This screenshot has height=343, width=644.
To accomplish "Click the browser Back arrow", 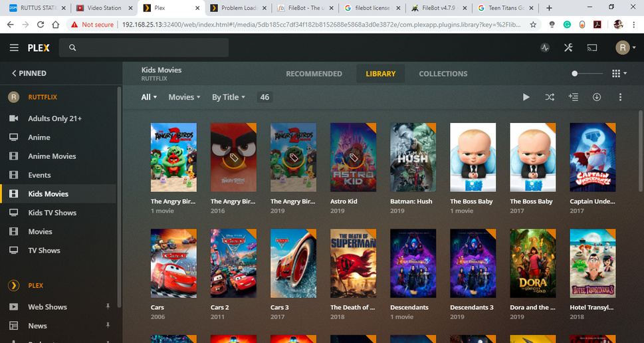I will (10, 25).
